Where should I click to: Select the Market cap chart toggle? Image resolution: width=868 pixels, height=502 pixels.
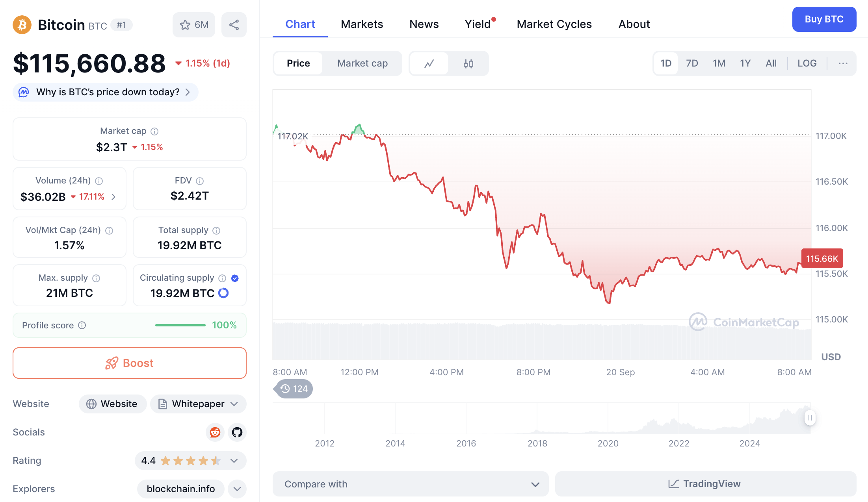coord(362,63)
